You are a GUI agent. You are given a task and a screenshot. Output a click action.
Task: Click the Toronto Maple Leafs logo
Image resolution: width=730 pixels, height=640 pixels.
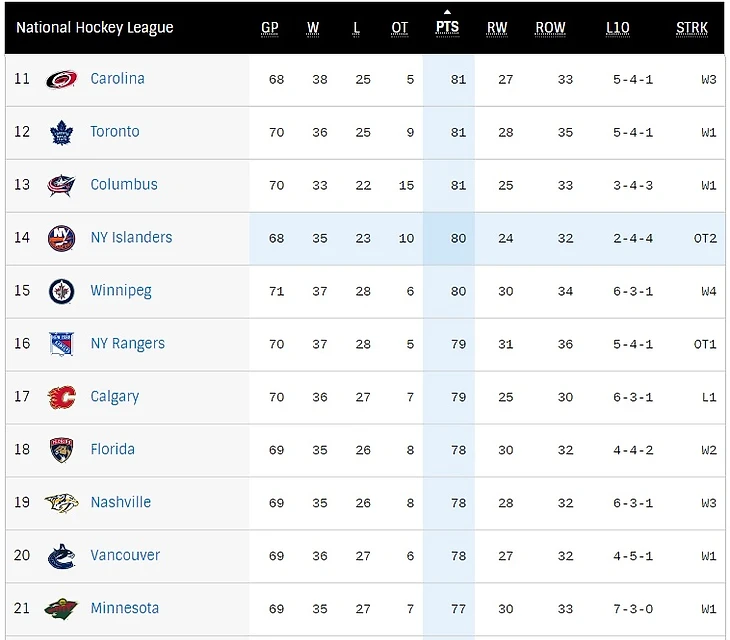[x=61, y=132]
